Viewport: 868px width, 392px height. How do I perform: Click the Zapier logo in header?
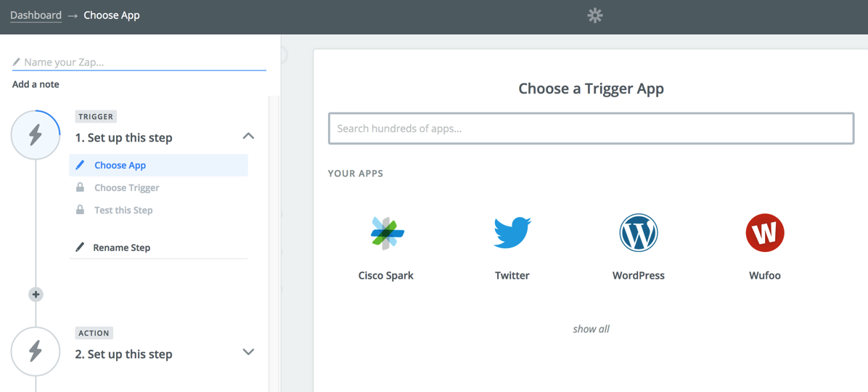[x=594, y=15]
